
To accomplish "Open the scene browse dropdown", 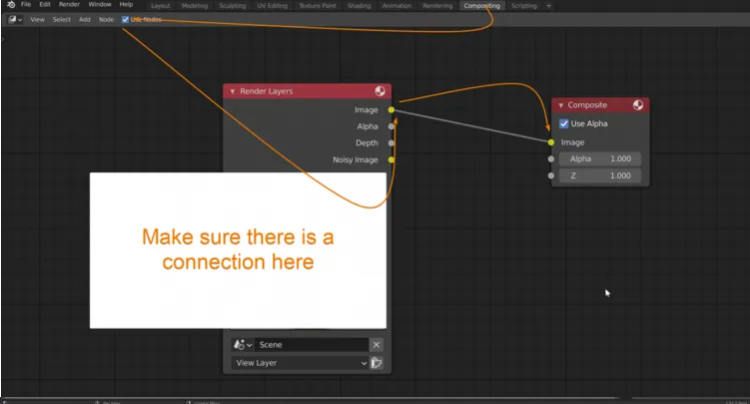I will [242, 345].
